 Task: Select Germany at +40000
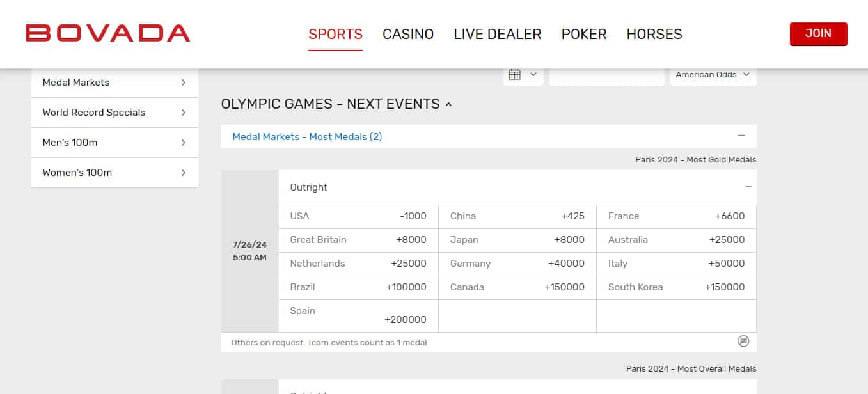[x=517, y=264]
